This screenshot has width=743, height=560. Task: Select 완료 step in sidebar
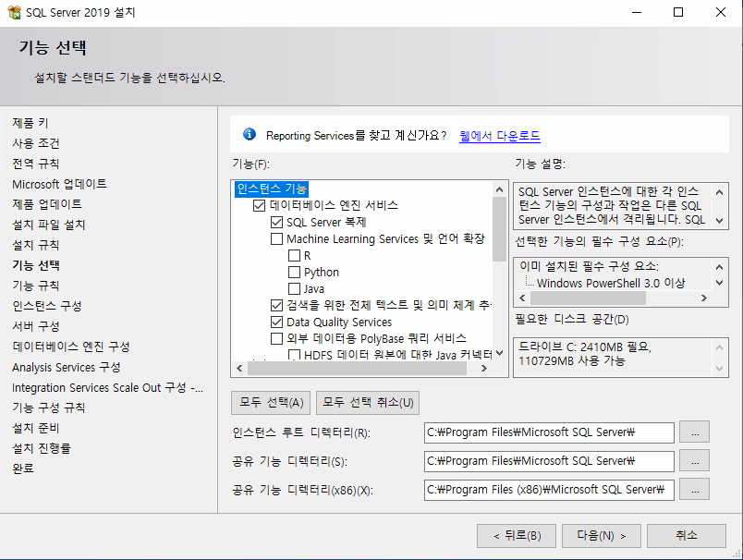(23, 469)
